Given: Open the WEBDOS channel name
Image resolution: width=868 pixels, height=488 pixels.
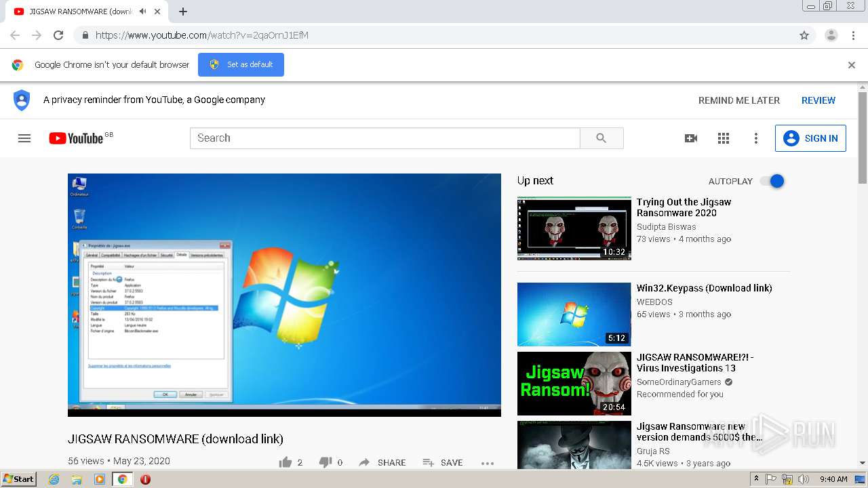Looking at the screenshot, I should (x=654, y=302).
